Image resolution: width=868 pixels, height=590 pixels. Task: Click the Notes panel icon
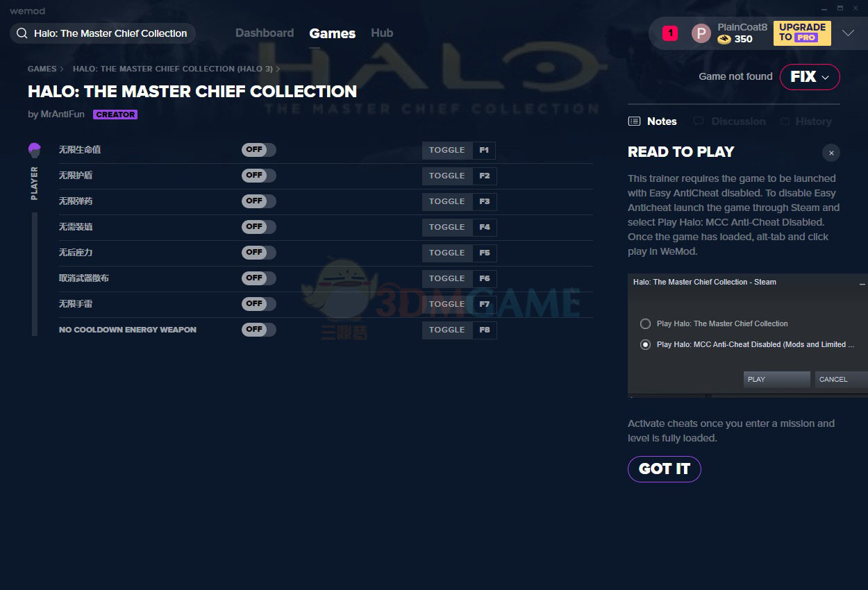[634, 121]
